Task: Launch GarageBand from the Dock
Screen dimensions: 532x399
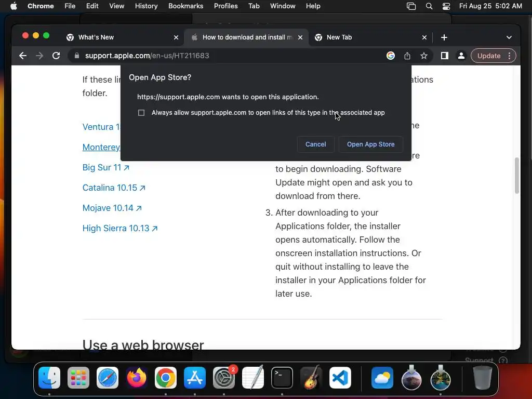Action: coord(311,378)
